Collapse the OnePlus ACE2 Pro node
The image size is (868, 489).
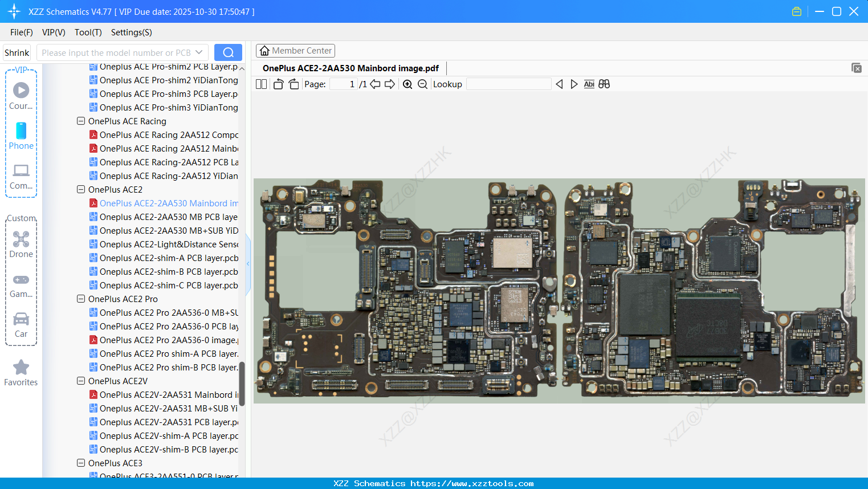pyautogui.click(x=80, y=299)
